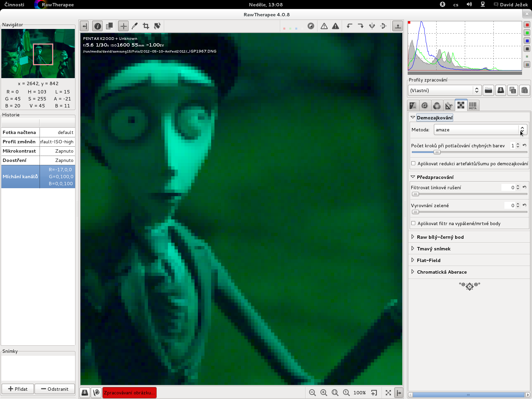Zoom out of the preview

point(312,393)
